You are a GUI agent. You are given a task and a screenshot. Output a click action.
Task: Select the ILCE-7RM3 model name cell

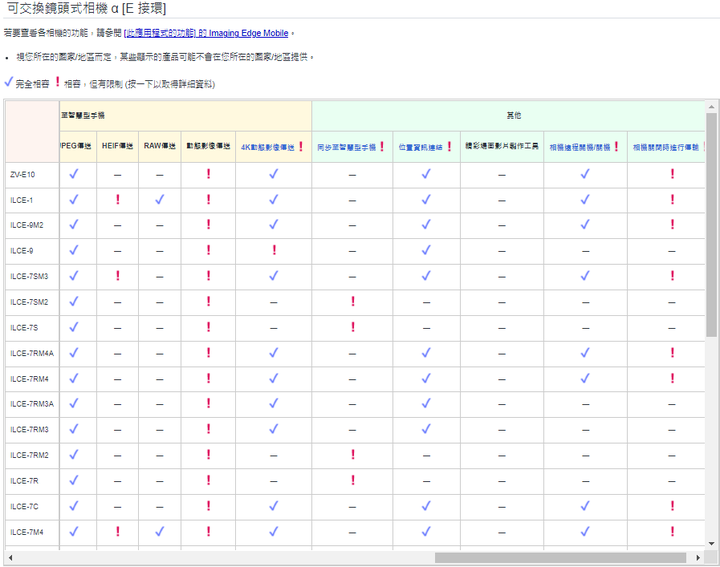click(x=32, y=430)
